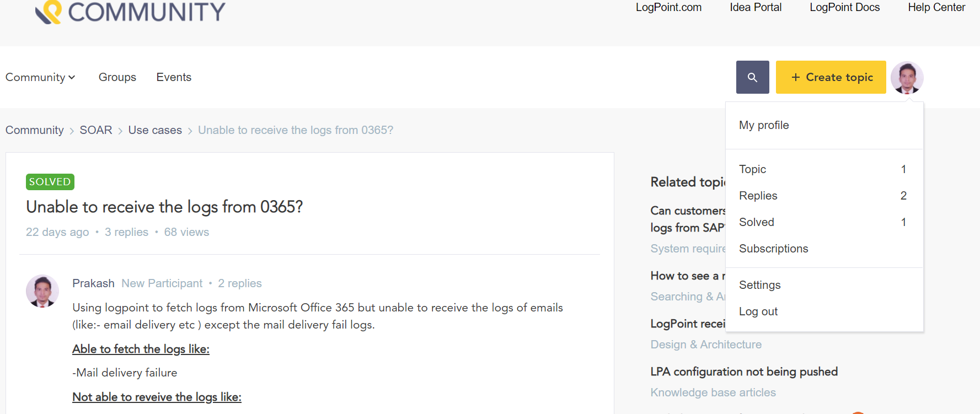
Task: Click the LogPoint Community logo
Action: click(130, 12)
